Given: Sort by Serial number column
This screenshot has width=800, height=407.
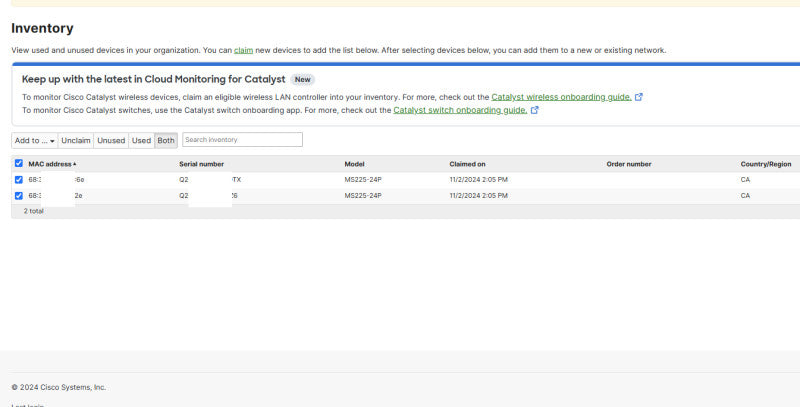Looking at the screenshot, I should click(x=202, y=164).
